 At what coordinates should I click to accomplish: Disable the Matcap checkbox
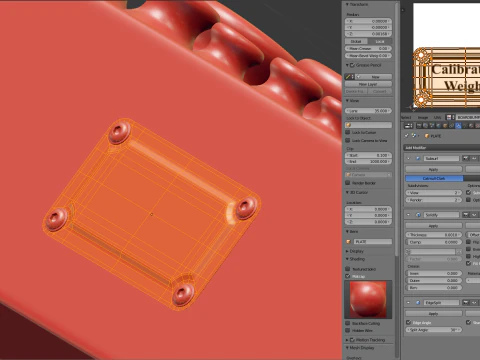pos(348,276)
